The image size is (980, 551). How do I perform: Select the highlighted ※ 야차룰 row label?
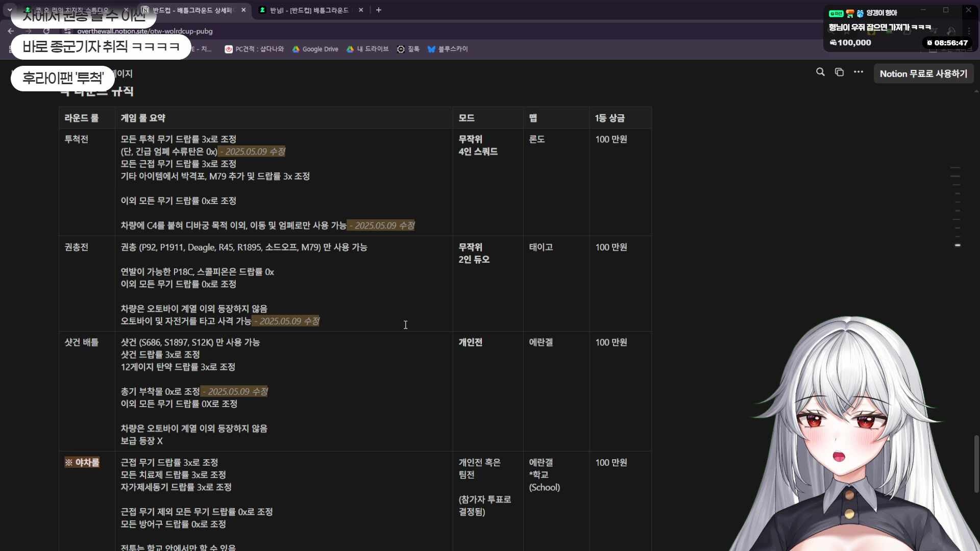(82, 463)
